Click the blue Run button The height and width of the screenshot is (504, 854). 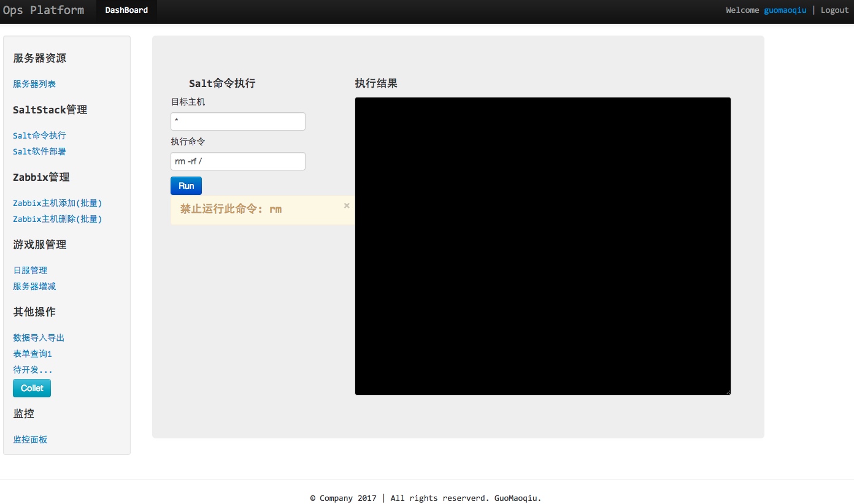pos(186,186)
